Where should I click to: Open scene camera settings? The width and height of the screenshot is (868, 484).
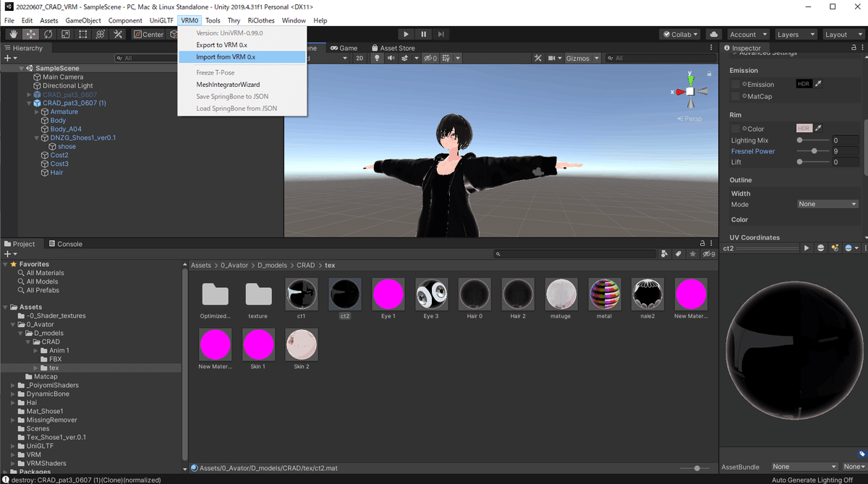pyautogui.click(x=555, y=58)
